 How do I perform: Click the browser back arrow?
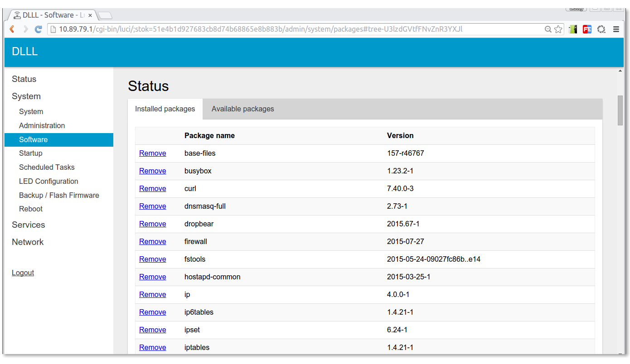point(12,29)
